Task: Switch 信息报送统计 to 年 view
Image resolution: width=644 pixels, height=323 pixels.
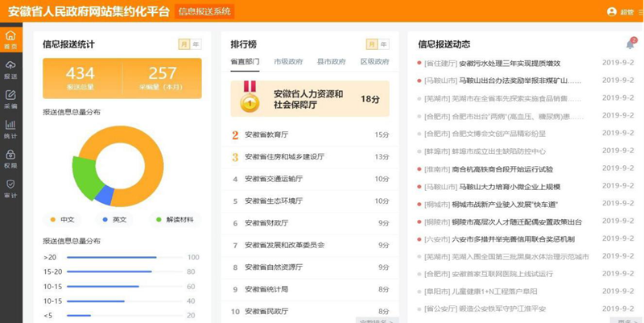Action: 196,44
